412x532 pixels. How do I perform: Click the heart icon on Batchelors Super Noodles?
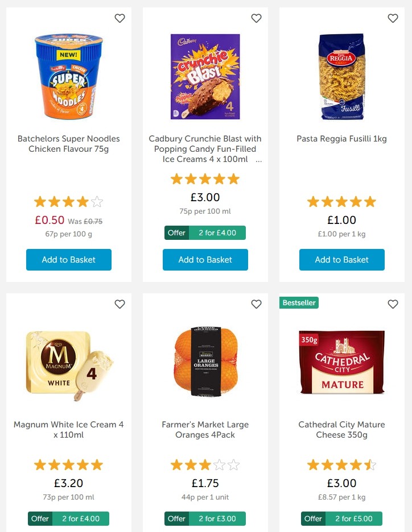point(120,18)
